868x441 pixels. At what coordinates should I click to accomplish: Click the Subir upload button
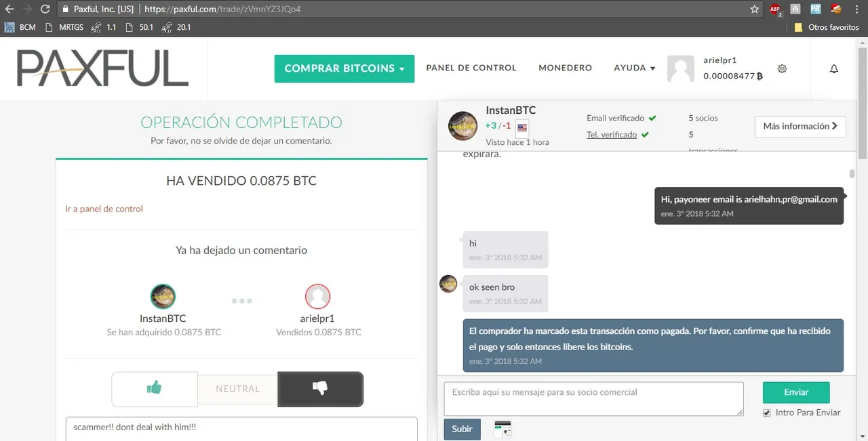point(462,429)
